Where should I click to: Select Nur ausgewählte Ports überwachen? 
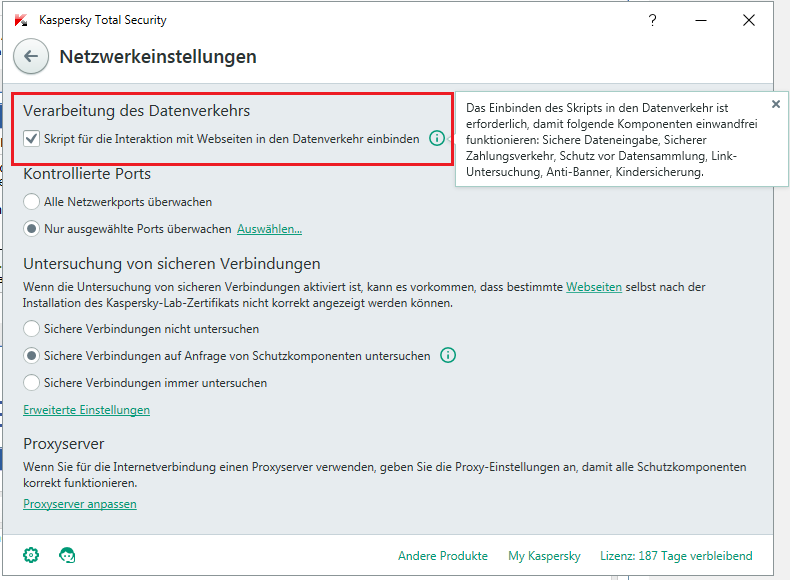point(31,229)
